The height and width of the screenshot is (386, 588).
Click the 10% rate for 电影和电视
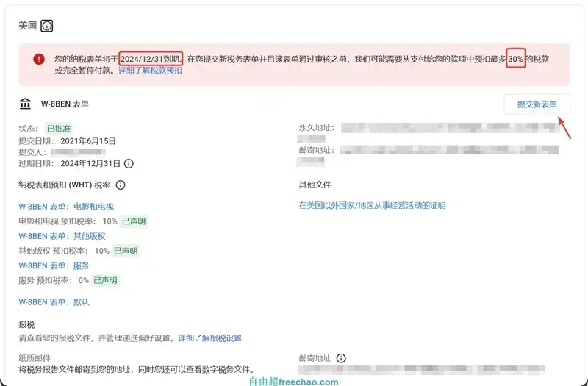(110, 221)
